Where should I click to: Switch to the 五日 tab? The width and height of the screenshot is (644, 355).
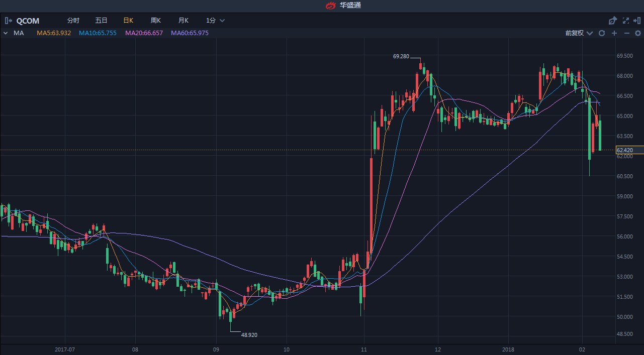point(101,21)
